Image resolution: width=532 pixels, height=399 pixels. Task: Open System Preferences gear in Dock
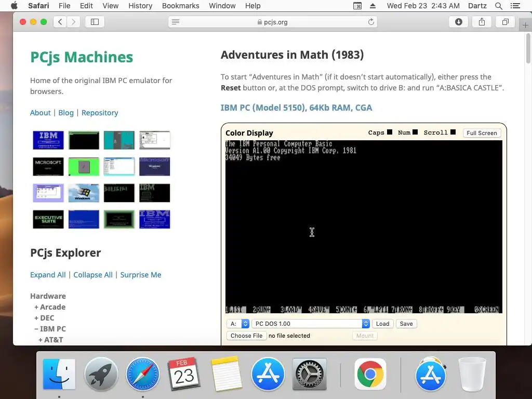point(310,374)
